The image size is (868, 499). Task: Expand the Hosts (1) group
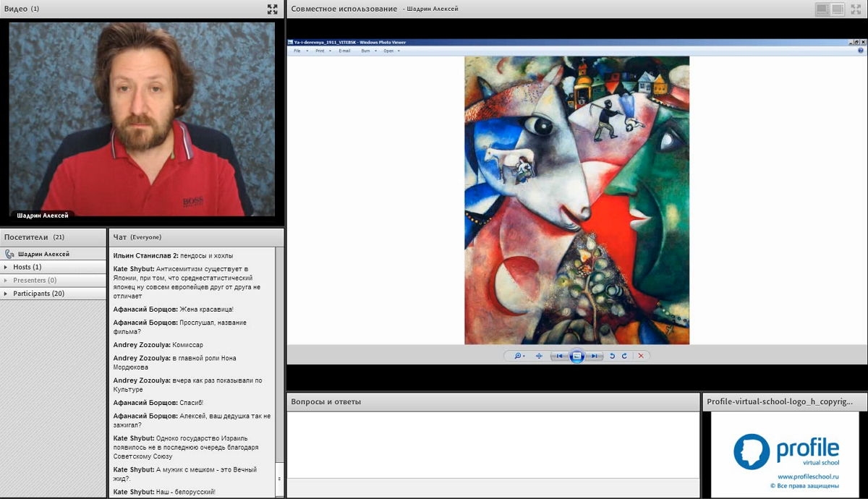54,267
